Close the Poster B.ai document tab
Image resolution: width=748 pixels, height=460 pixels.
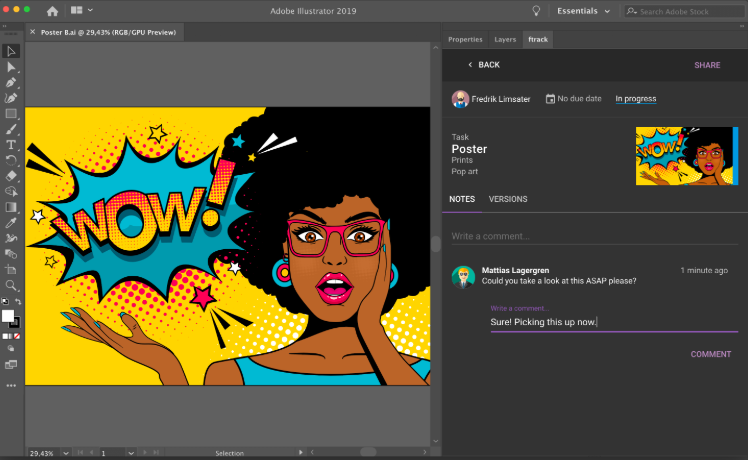click(32, 32)
